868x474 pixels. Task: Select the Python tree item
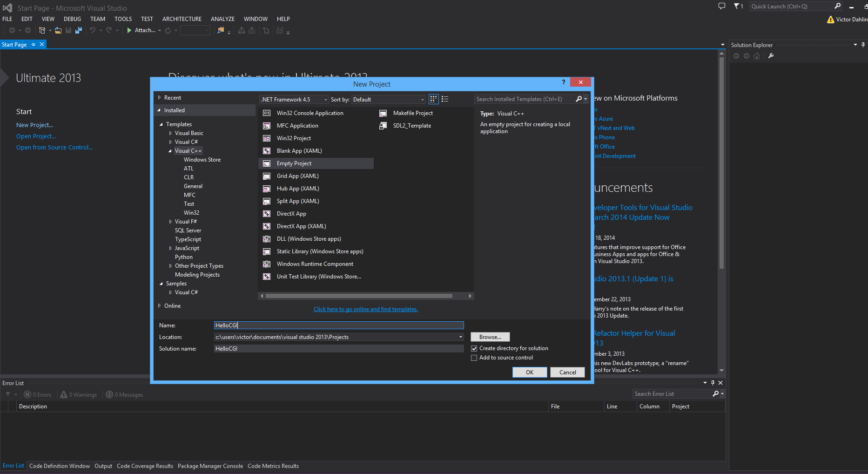click(x=184, y=257)
